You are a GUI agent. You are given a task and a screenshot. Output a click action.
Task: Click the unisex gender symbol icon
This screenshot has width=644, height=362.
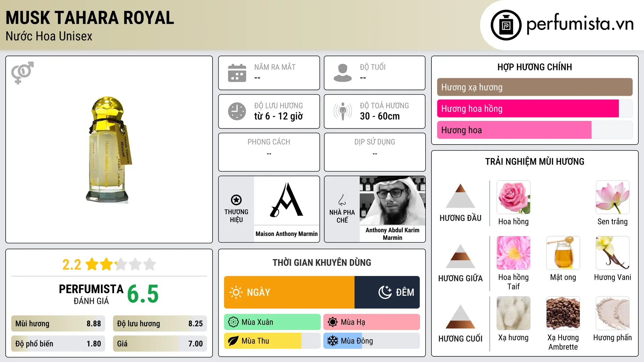point(22,73)
